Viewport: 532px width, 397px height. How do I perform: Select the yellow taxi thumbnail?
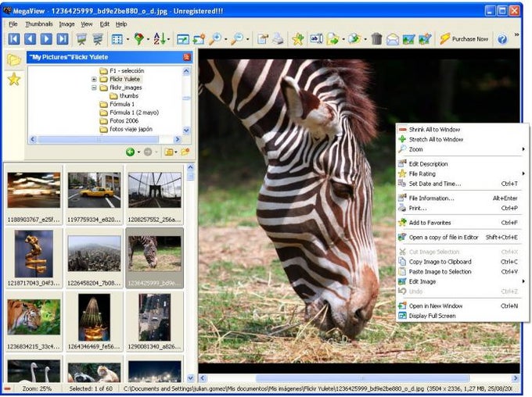pyautogui.click(x=94, y=190)
